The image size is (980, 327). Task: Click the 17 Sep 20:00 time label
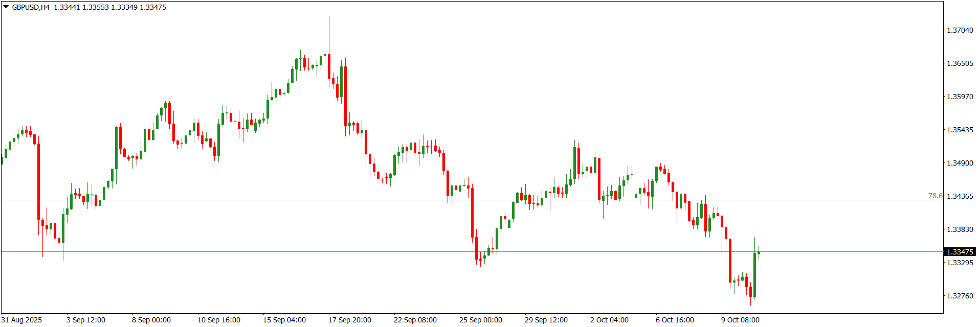[350, 320]
